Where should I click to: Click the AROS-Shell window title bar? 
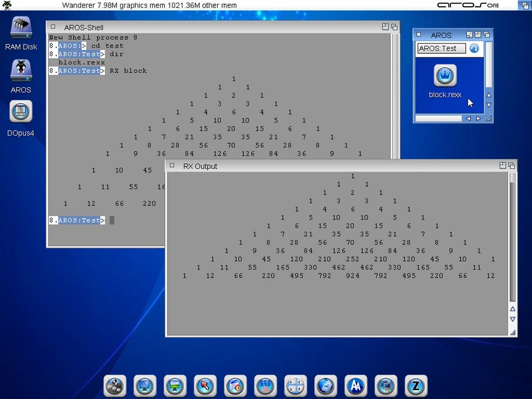pyautogui.click(x=217, y=27)
